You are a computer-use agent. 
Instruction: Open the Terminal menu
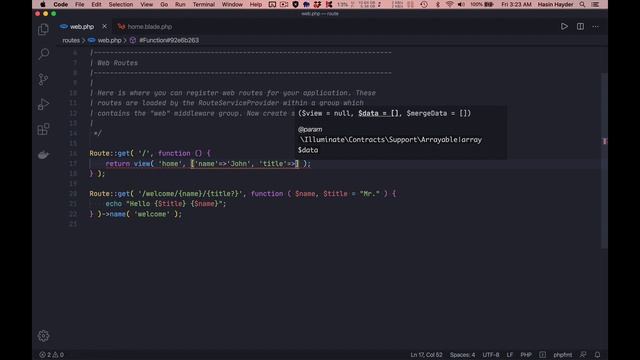[x=204, y=4]
